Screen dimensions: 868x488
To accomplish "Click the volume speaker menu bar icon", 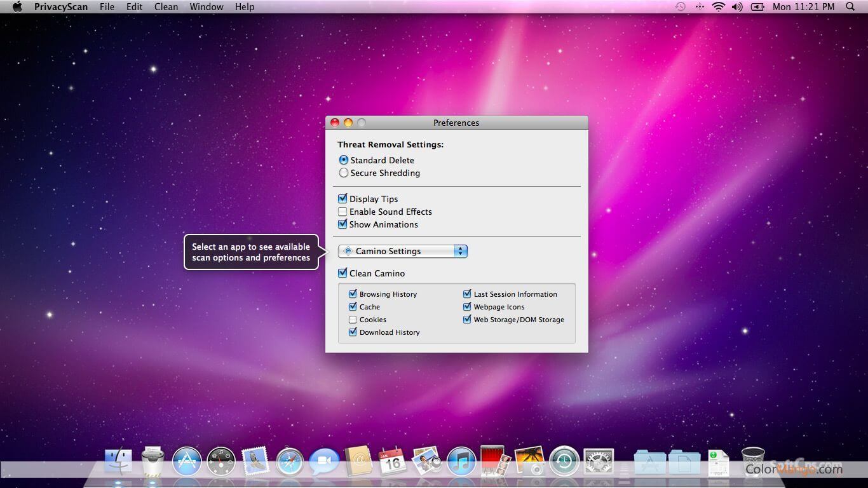I will [737, 7].
